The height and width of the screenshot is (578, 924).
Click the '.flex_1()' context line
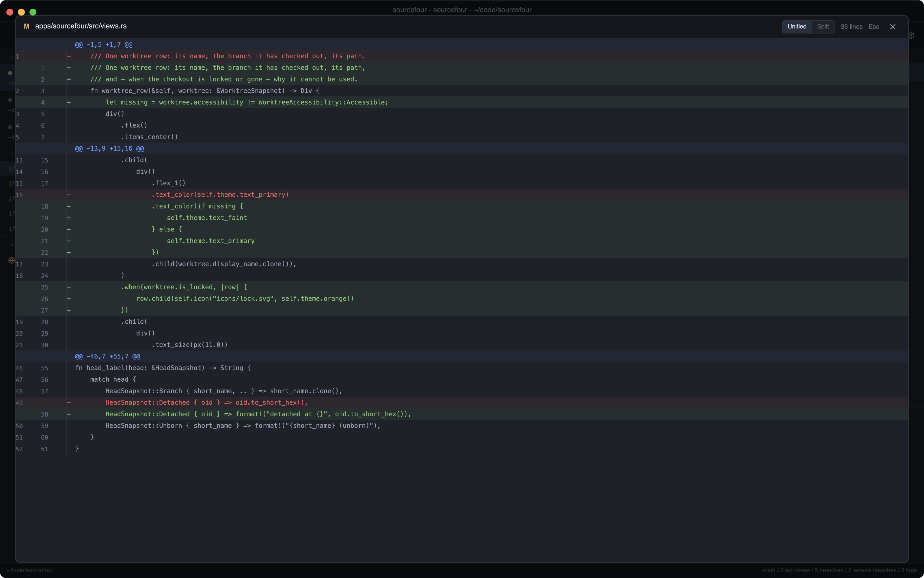click(462, 183)
